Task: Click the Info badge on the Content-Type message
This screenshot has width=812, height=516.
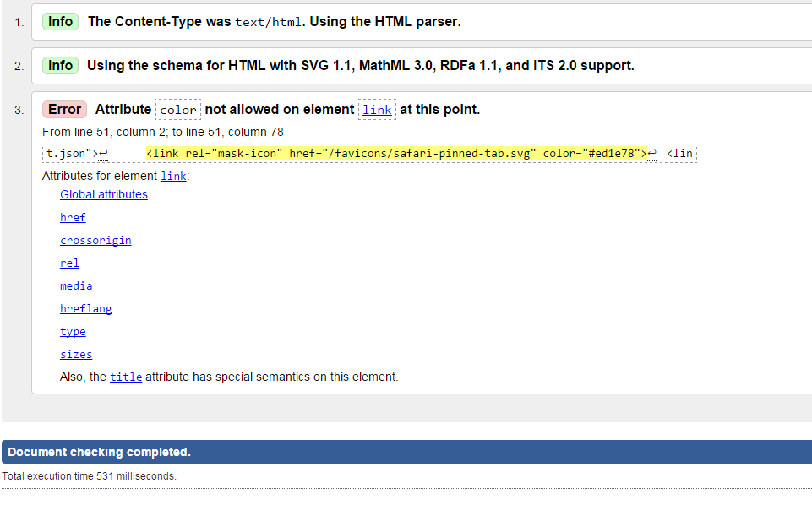Action: [60, 21]
